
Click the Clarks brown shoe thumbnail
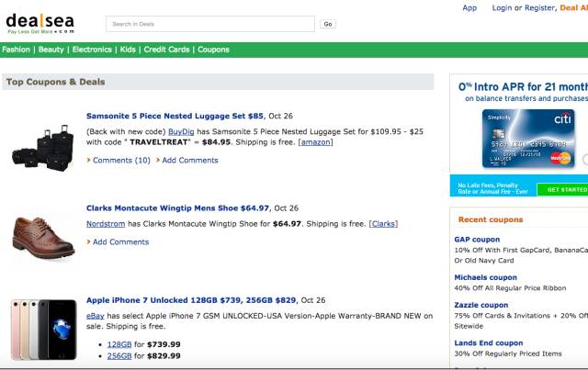point(43,238)
